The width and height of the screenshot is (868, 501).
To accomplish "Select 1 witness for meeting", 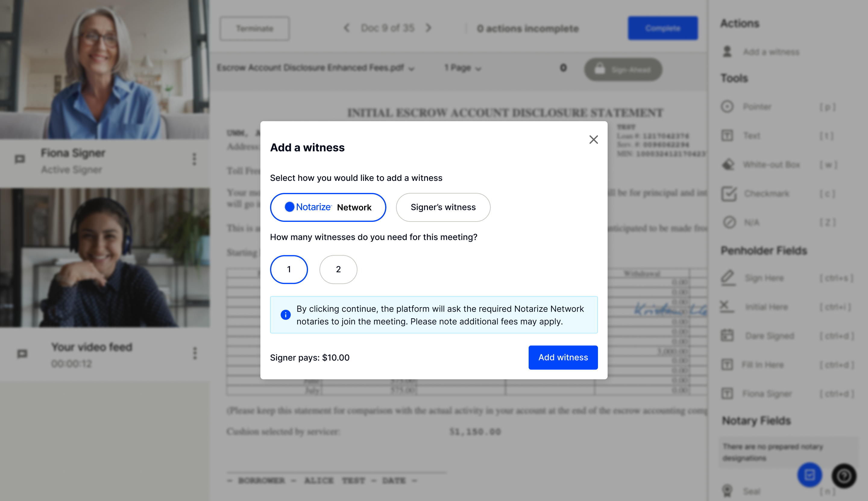I will coord(289,269).
